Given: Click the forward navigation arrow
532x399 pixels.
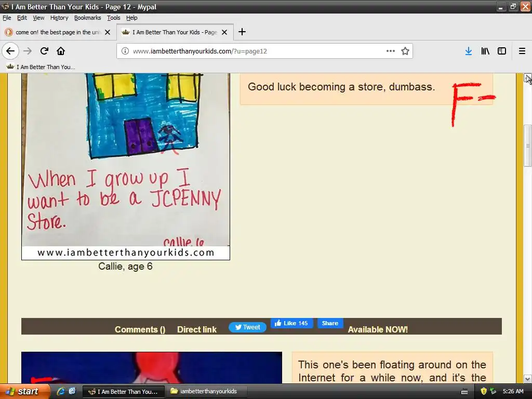Looking at the screenshot, I should [28, 51].
